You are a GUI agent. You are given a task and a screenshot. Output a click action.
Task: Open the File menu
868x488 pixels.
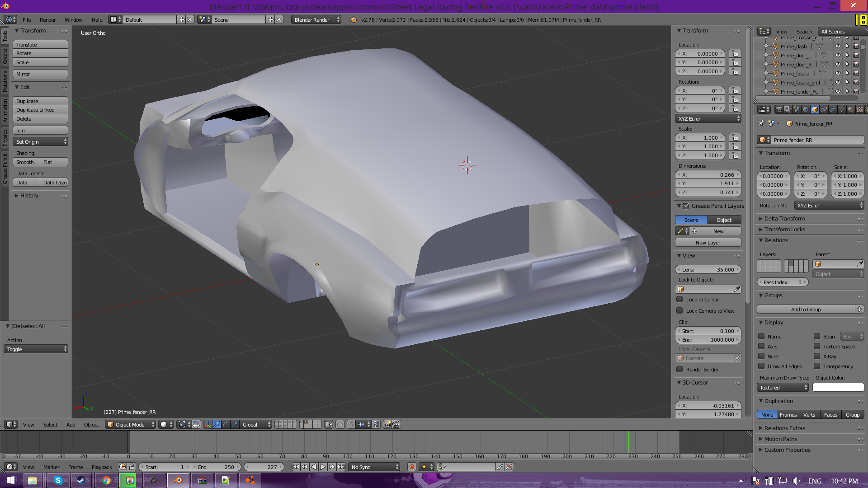[27, 19]
